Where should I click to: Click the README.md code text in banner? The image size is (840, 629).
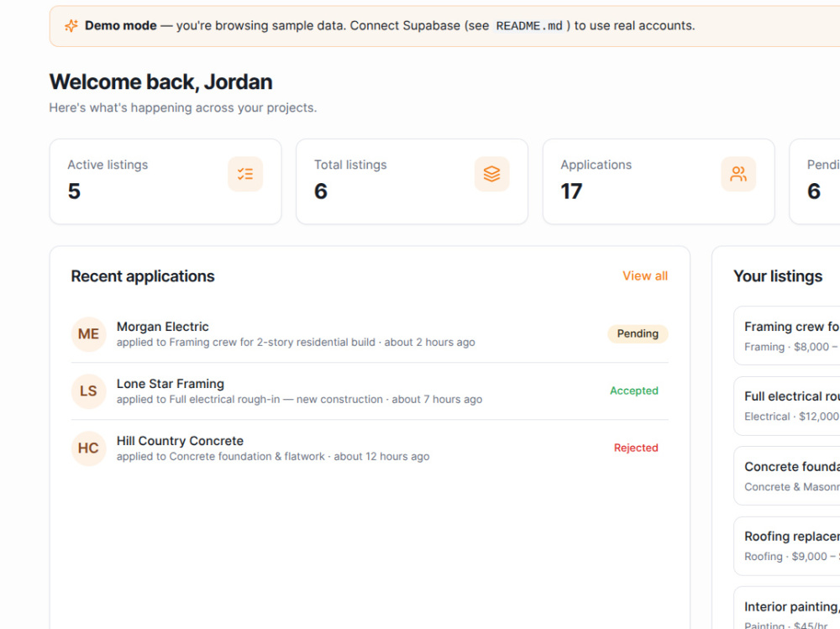[529, 26]
